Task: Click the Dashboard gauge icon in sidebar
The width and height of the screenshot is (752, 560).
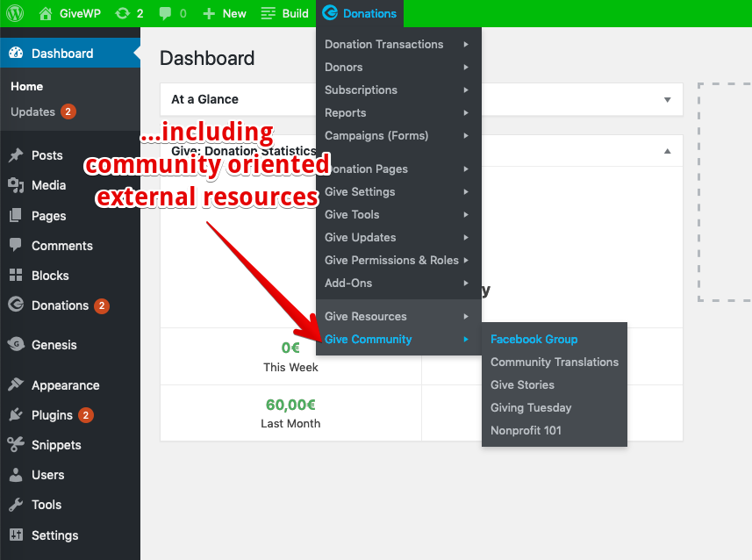Action: click(x=16, y=53)
